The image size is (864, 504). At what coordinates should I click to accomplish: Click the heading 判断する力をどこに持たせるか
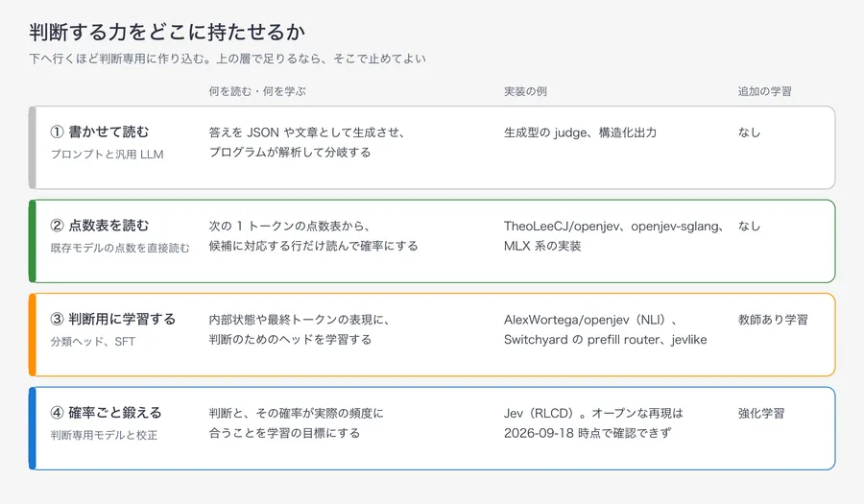coord(167,32)
